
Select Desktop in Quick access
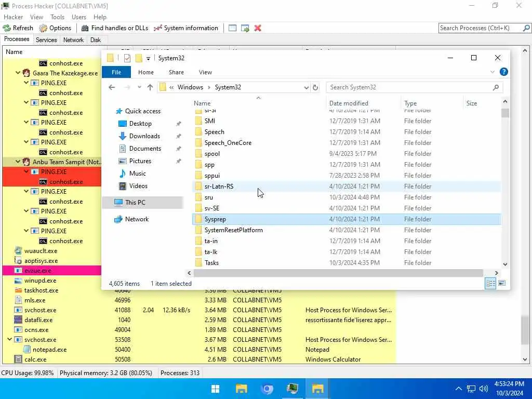click(x=140, y=124)
